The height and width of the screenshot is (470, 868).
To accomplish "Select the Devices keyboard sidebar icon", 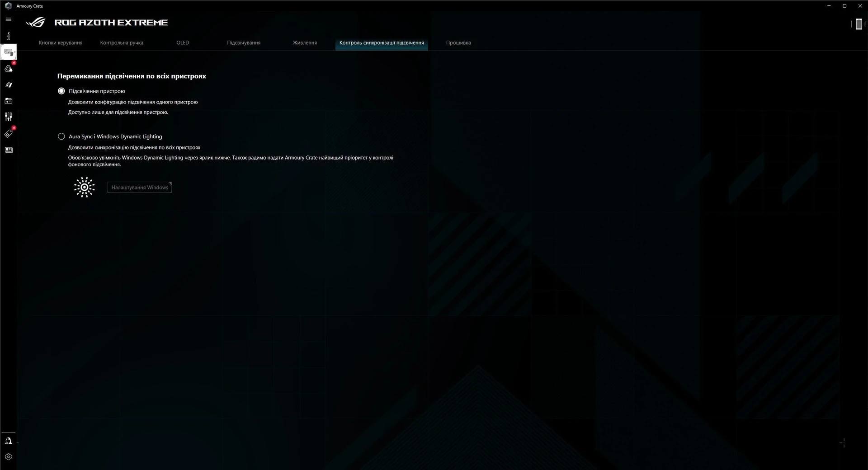I will [9, 52].
